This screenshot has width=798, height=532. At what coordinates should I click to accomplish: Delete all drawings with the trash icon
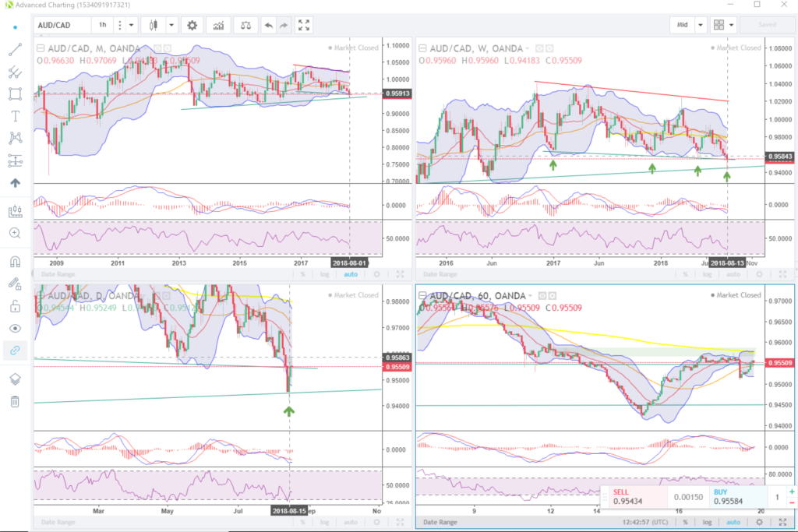click(15, 402)
